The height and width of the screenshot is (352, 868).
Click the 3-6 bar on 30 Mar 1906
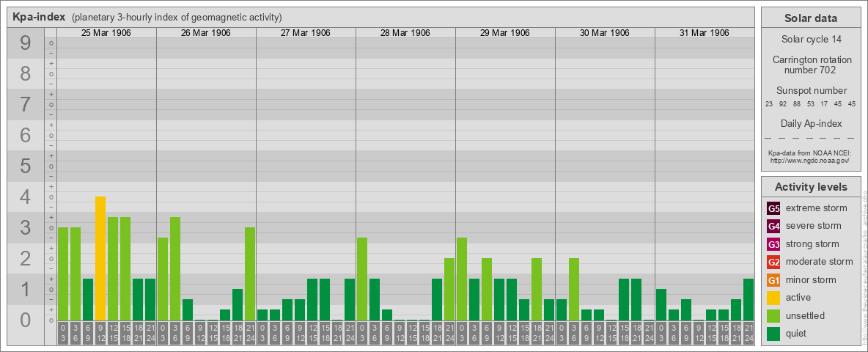[573, 290]
